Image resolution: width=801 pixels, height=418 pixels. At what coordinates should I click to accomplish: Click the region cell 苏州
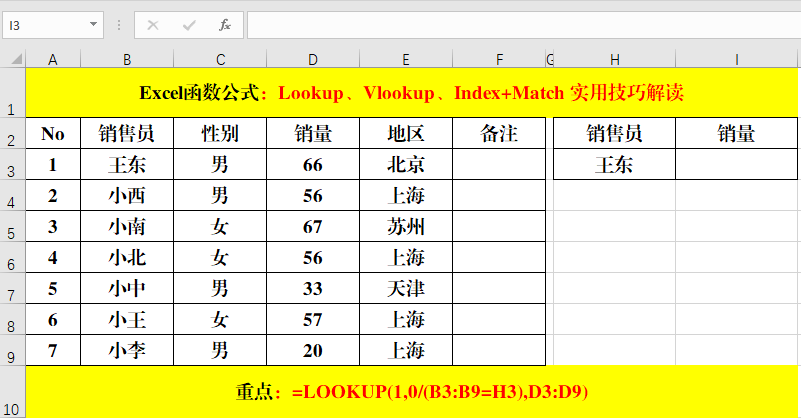pos(406,226)
